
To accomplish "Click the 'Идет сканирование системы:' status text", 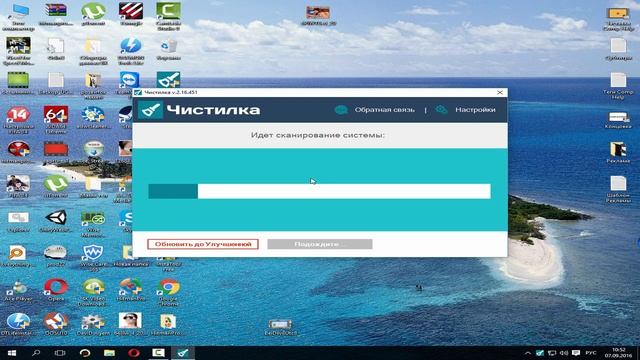I will (318, 135).
